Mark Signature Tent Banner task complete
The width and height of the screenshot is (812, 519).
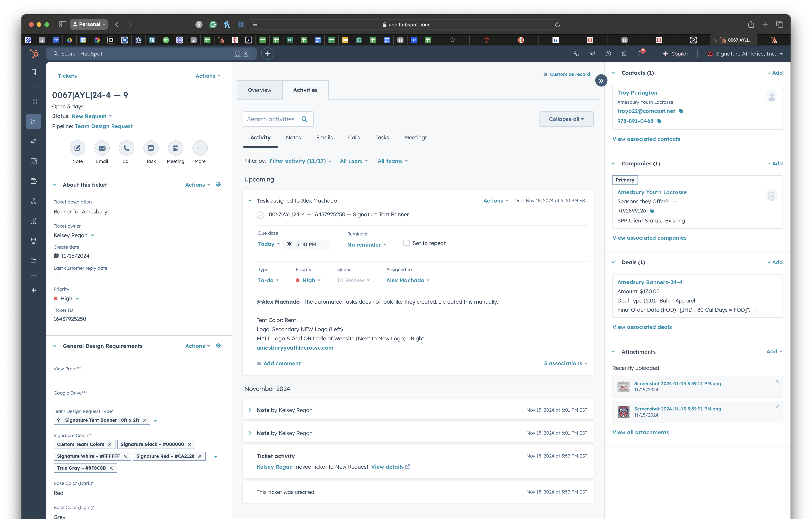click(x=260, y=215)
